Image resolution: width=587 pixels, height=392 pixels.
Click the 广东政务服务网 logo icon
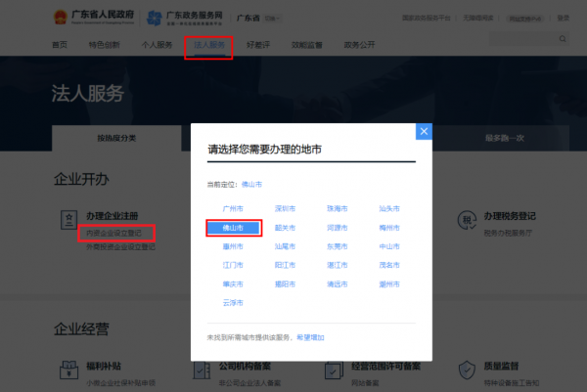(155, 19)
